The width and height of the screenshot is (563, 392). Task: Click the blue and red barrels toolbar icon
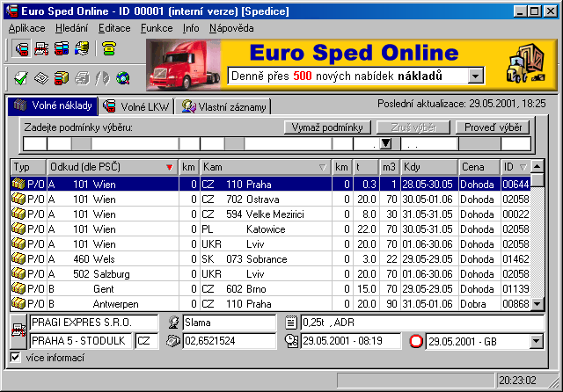(x=62, y=48)
